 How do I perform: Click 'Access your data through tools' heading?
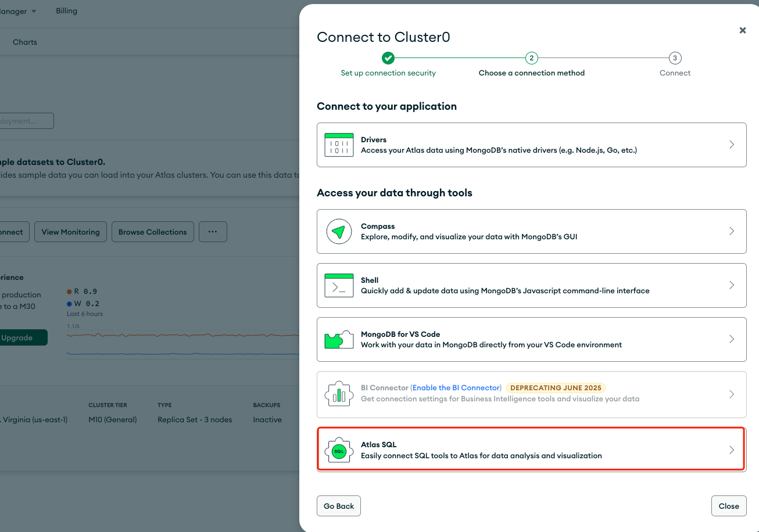point(395,193)
